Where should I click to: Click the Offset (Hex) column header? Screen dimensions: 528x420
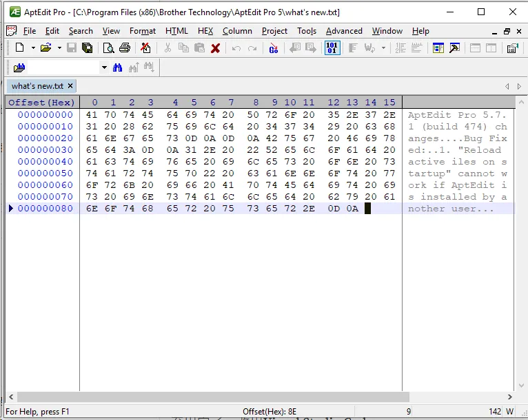[42, 102]
